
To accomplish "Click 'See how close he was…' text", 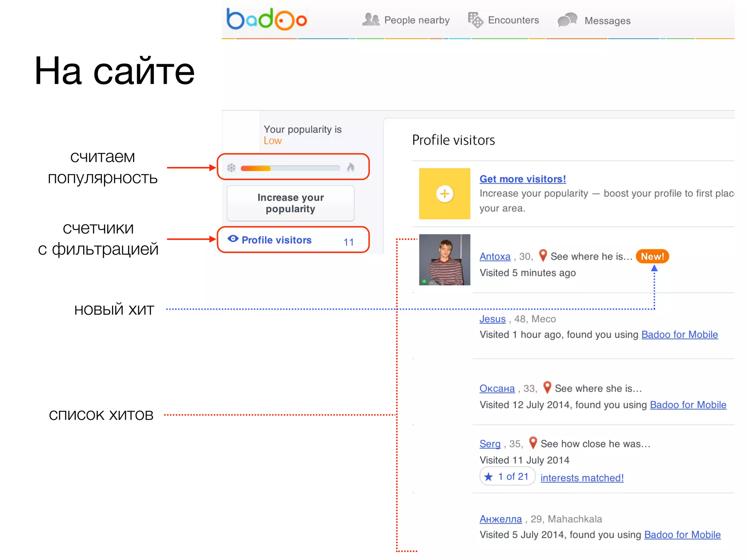I will pos(595,444).
